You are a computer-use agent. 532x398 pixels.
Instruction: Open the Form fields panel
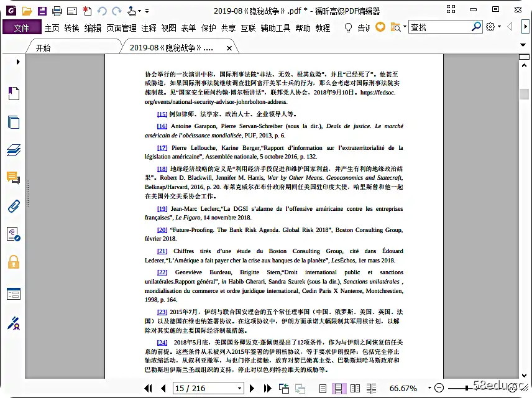pyautogui.click(x=14, y=294)
